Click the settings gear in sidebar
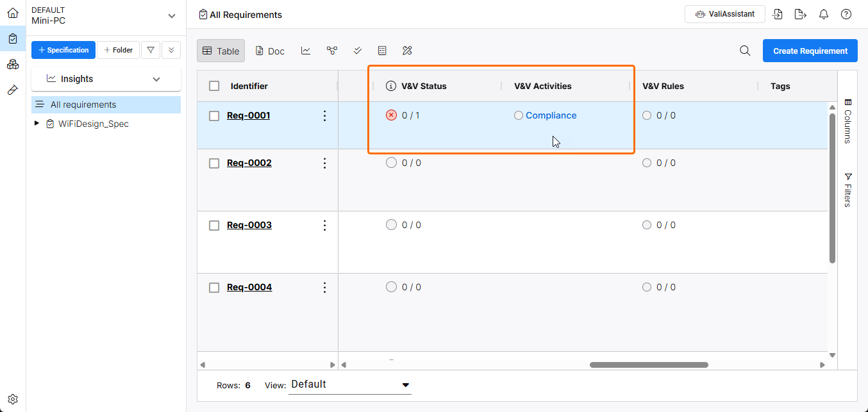Screen dimensions: 868x412 tap(13, 399)
